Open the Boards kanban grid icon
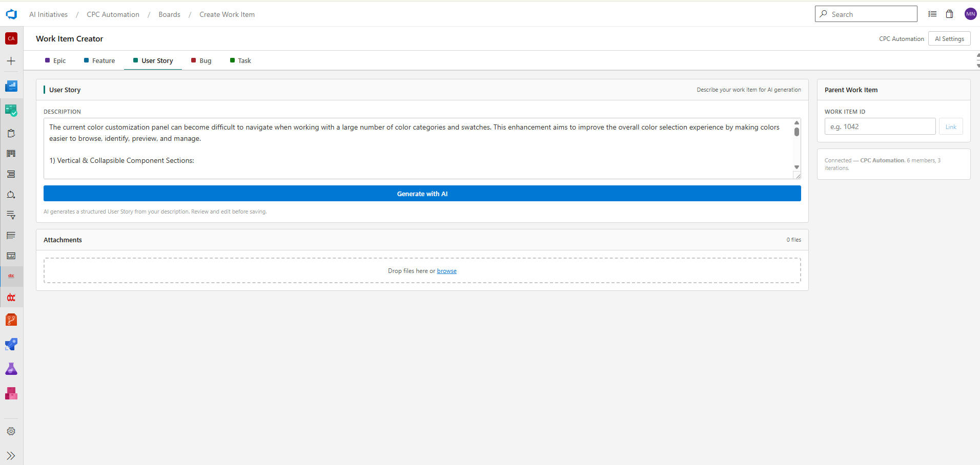Screen dimensions: 980x465 click(11, 154)
